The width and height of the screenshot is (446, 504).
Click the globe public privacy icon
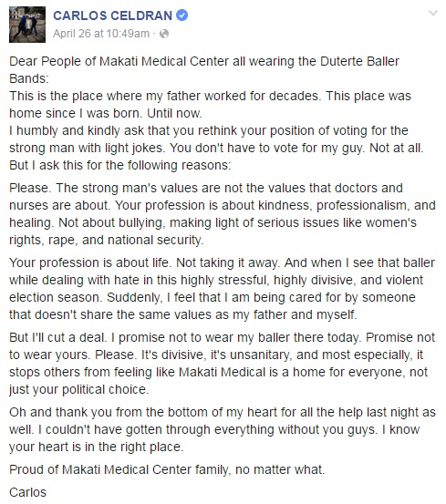[x=164, y=34]
